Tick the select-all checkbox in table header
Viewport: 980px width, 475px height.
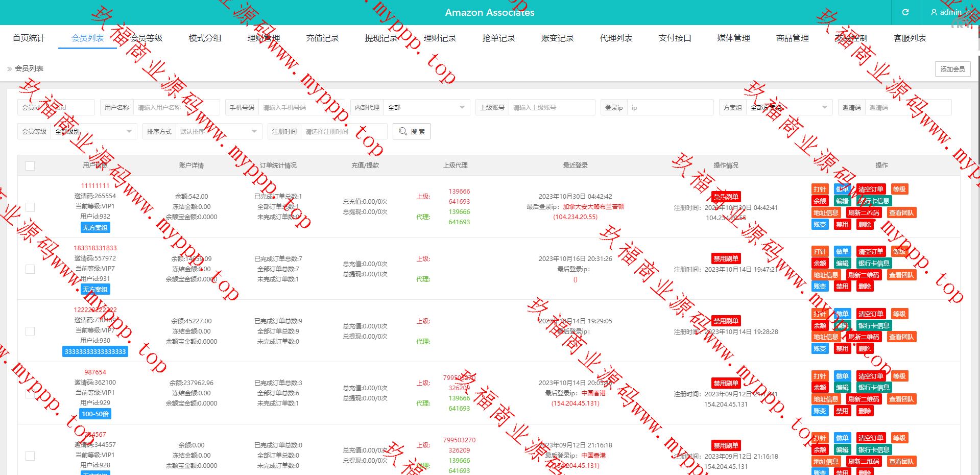pos(30,166)
